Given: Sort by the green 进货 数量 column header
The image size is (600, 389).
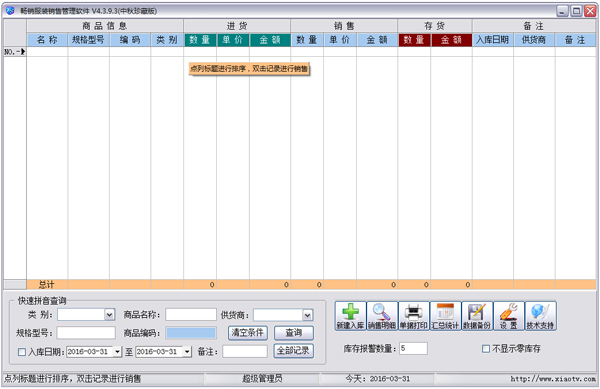Looking at the screenshot, I should pos(200,40).
